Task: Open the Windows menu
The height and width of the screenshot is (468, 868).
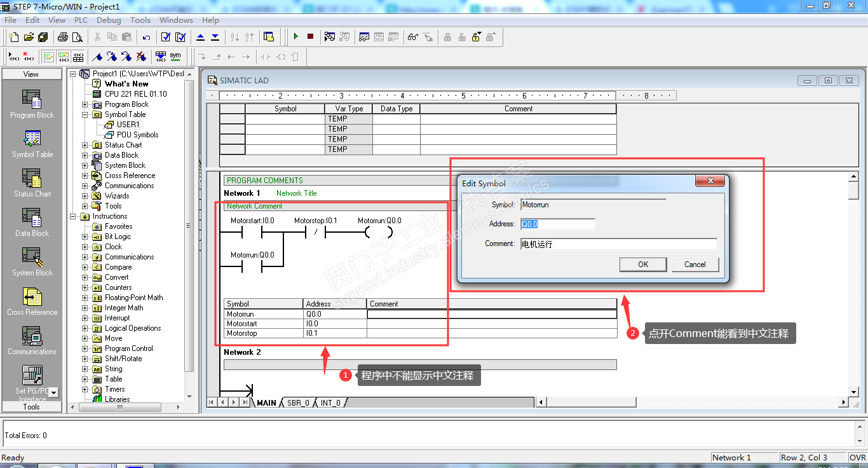Action: coord(176,20)
